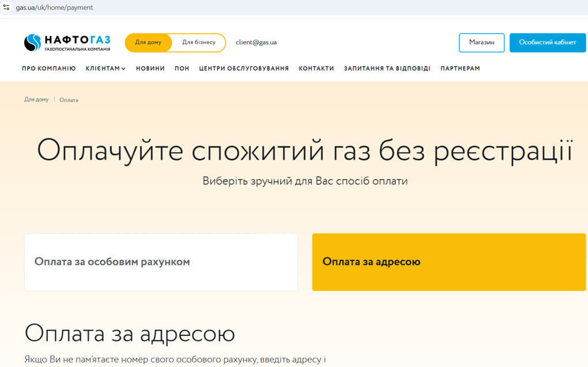Click the site info icon in address bar
Image resolution: width=588 pixels, height=367 pixels.
tap(6, 7)
